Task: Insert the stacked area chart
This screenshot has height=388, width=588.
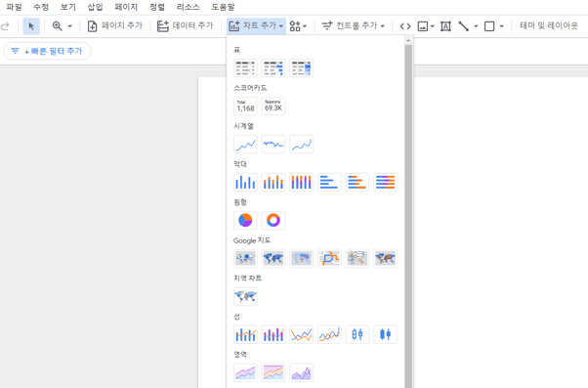Action: [273, 372]
